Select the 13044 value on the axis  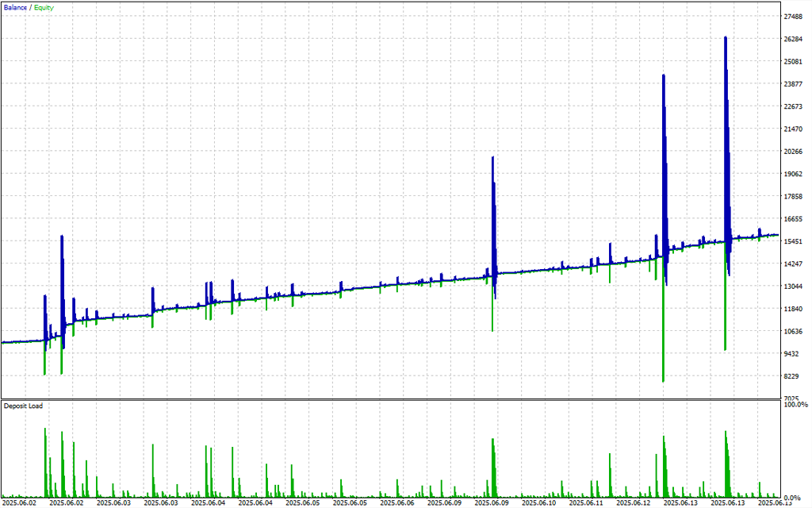coord(794,287)
